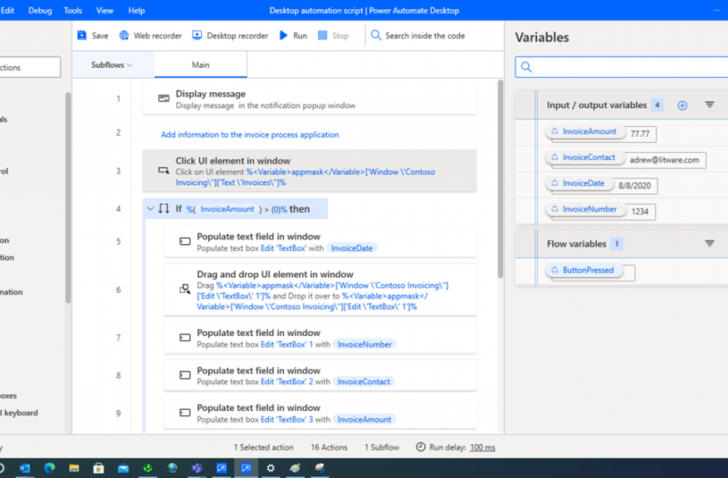Click the icon of step 8 Populate text field
The height and width of the screenshot is (478, 728).
pos(185,375)
